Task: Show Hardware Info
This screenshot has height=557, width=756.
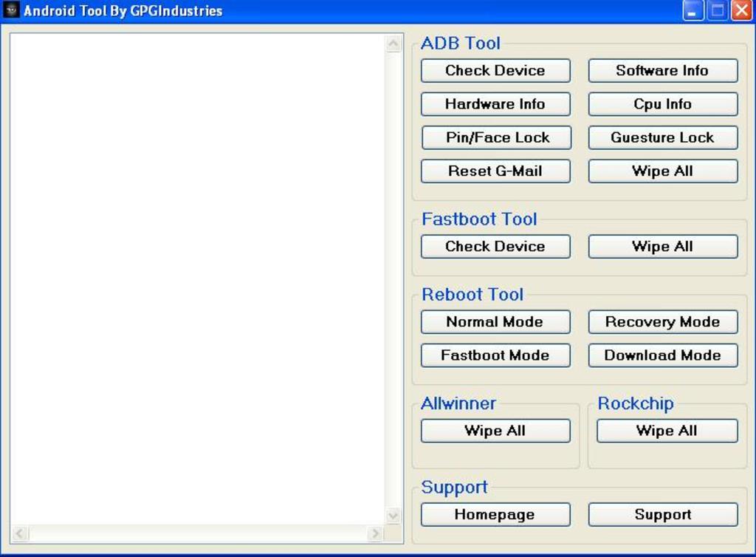Action: [495, 104]
